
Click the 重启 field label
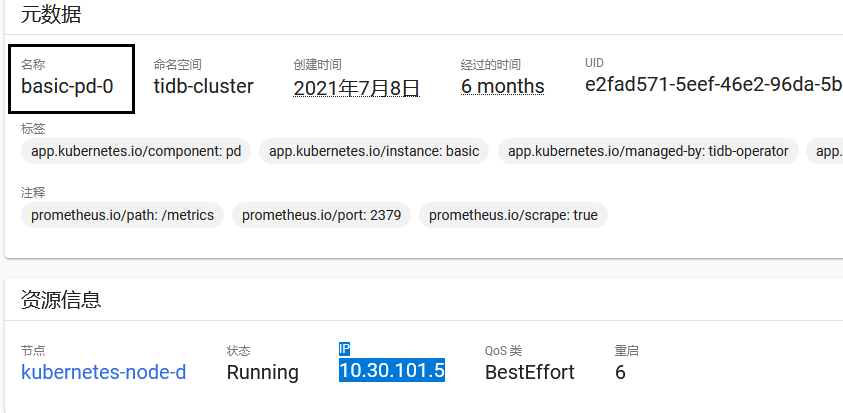pos(627,351)
